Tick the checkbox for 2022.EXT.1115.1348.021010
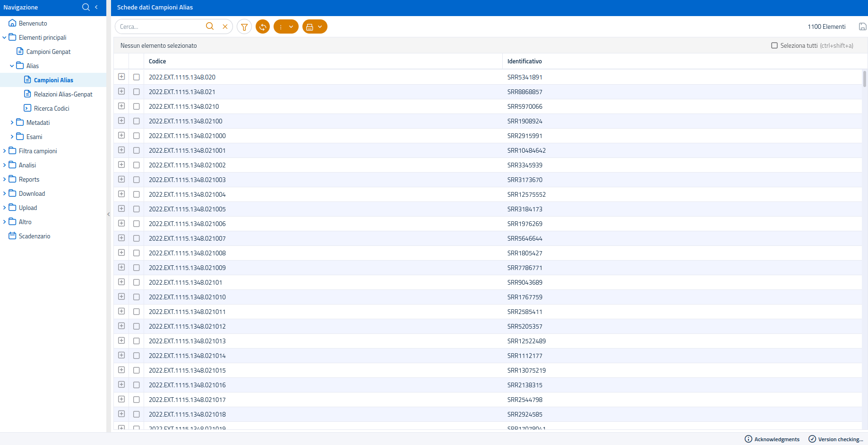868x445 pixels. 137,297
